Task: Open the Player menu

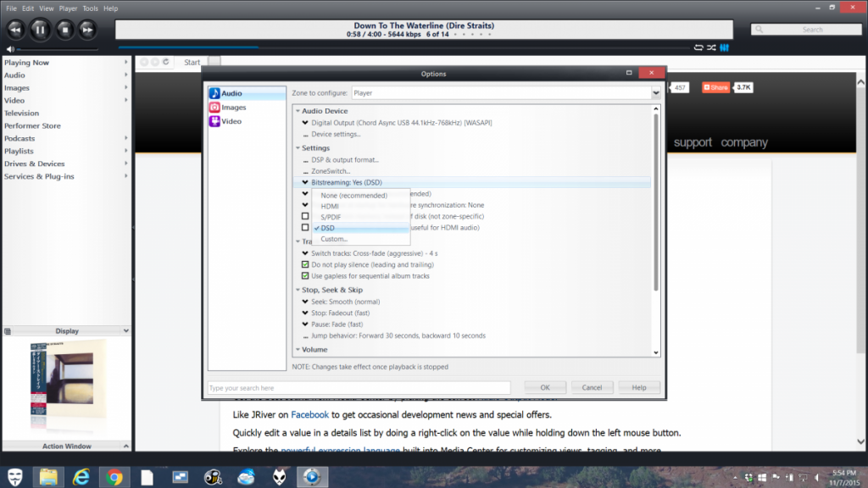Action: point(68,8)
